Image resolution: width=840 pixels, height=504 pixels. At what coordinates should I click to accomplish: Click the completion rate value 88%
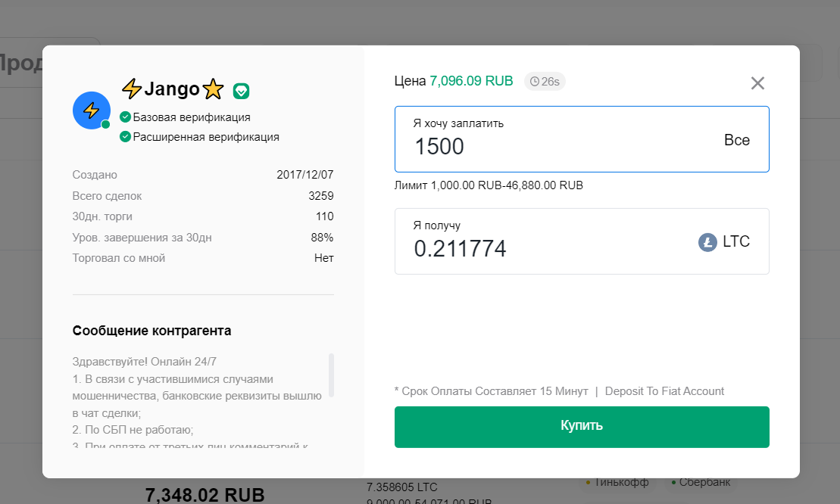(322, 238)
